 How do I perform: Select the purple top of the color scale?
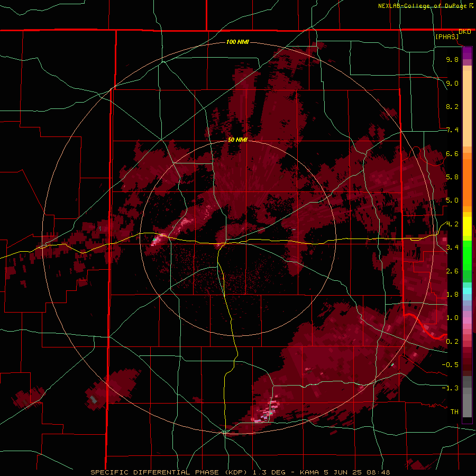[x=467, y=53]
